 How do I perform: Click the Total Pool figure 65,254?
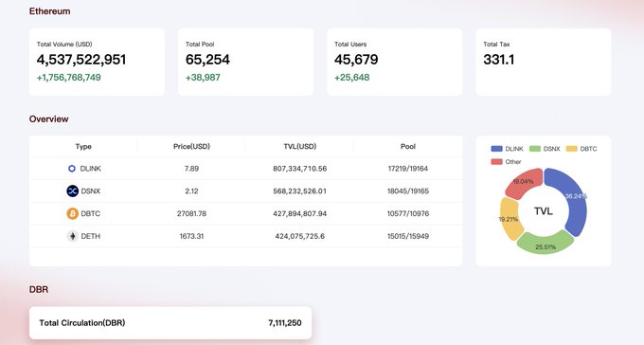[x=207, y=60]
